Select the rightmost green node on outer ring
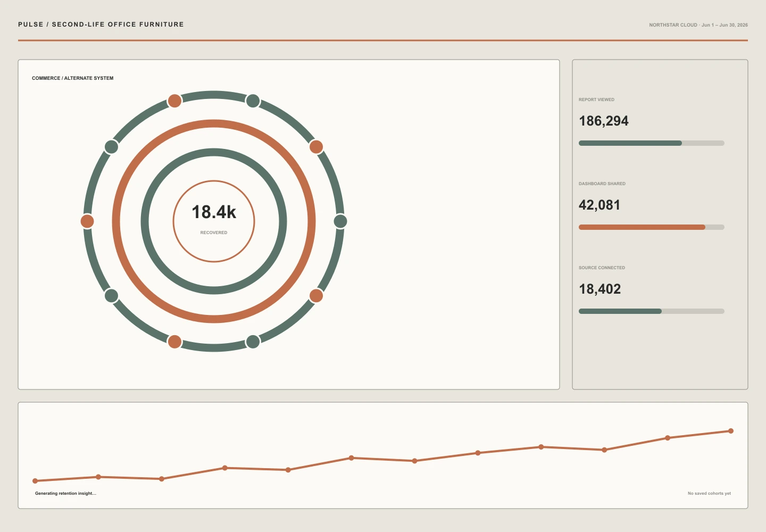Image resolution: width=766 pixels, height=532 pixels. click(x=340, y=221)
